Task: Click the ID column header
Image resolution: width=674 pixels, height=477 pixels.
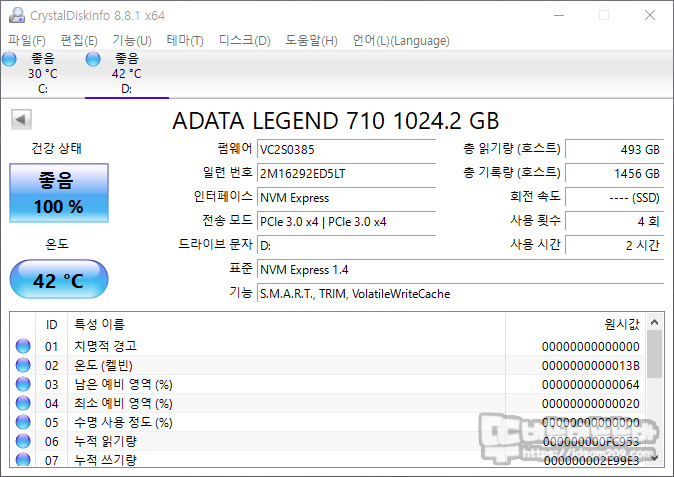Action: [51, 324]
